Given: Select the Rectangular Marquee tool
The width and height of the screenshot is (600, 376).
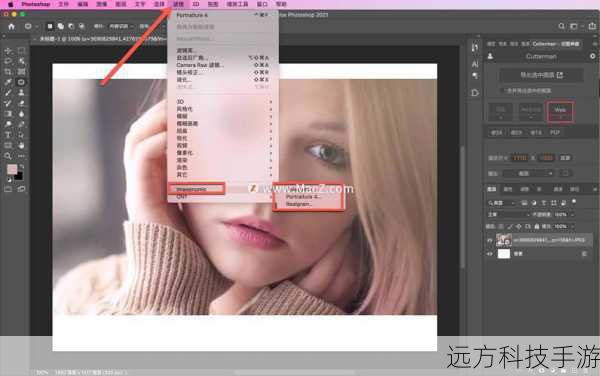Looking at the screenshot, I should click(x=21, y=51).
